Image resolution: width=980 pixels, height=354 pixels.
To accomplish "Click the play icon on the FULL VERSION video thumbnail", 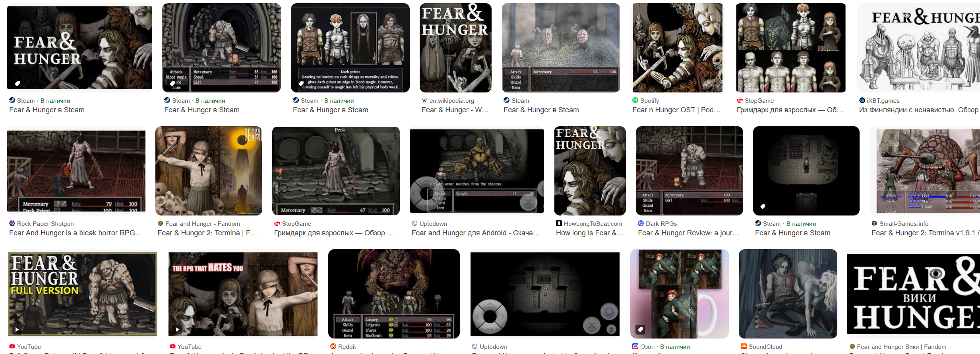I will pyautogui.click(x=17, y=329).
